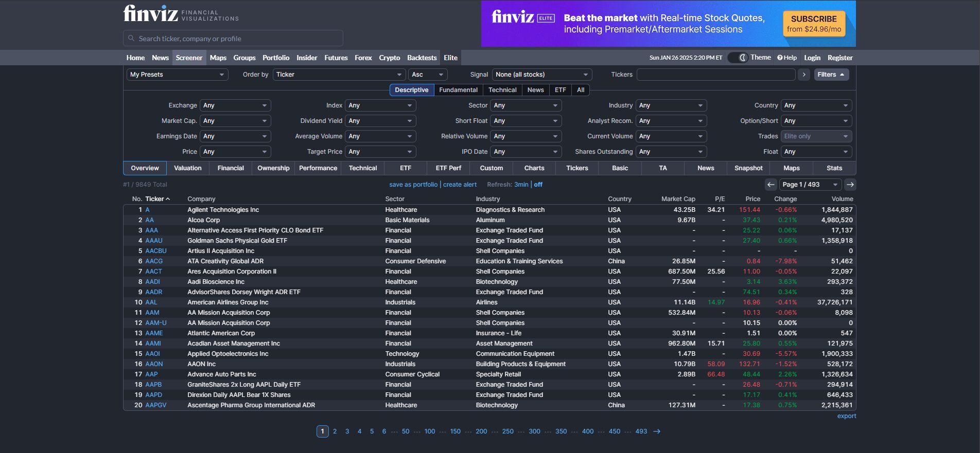Go to results page 493

pos(641,431)
